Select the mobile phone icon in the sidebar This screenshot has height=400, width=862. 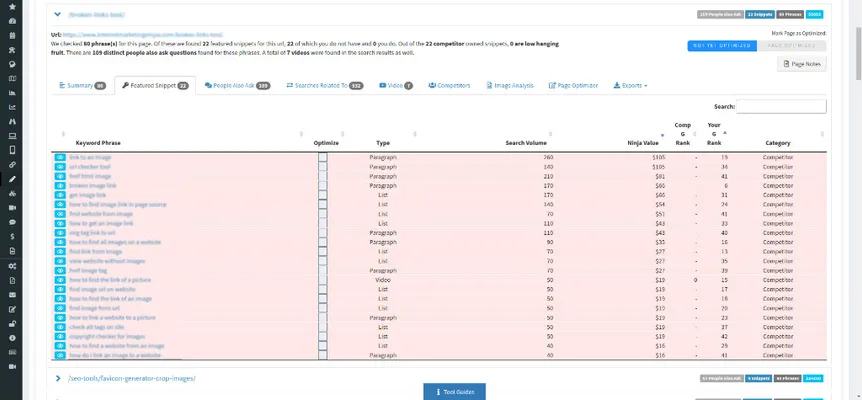(x=11, y=149)
